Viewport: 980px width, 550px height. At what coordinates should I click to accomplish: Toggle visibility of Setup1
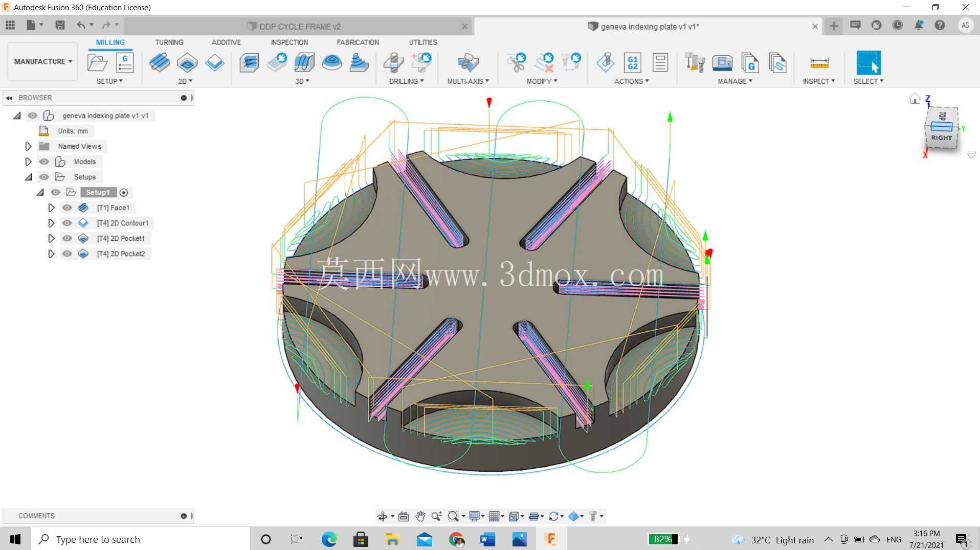click(56, 192)
